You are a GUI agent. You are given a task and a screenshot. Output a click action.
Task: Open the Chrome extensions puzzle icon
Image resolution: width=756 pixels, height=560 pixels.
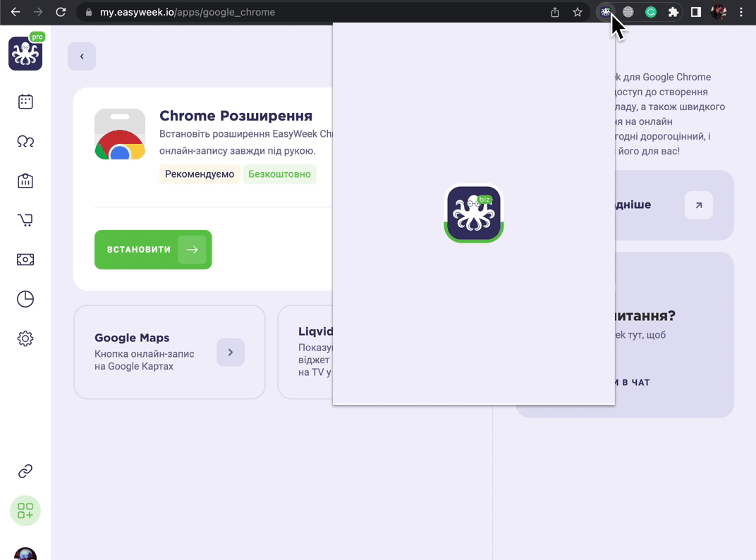pos(673,12)
